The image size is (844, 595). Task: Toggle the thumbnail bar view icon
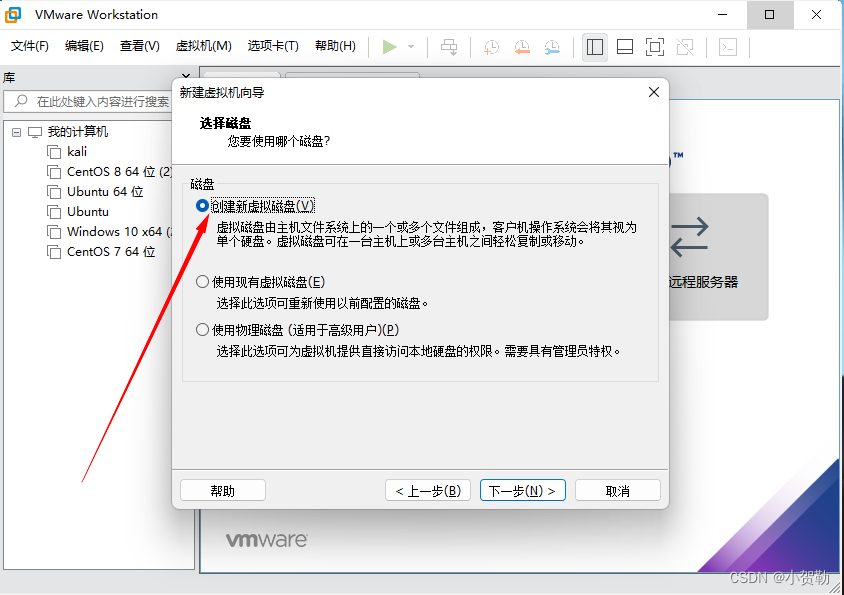coord(625,47)
